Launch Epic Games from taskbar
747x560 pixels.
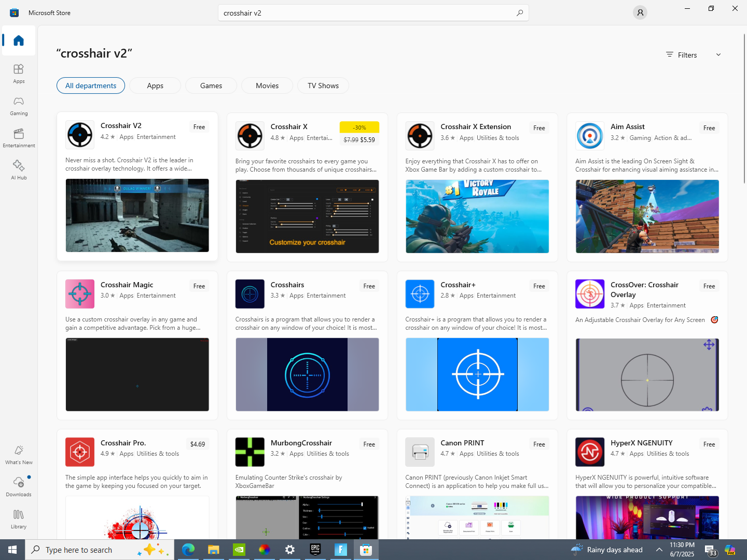[315, 550]
